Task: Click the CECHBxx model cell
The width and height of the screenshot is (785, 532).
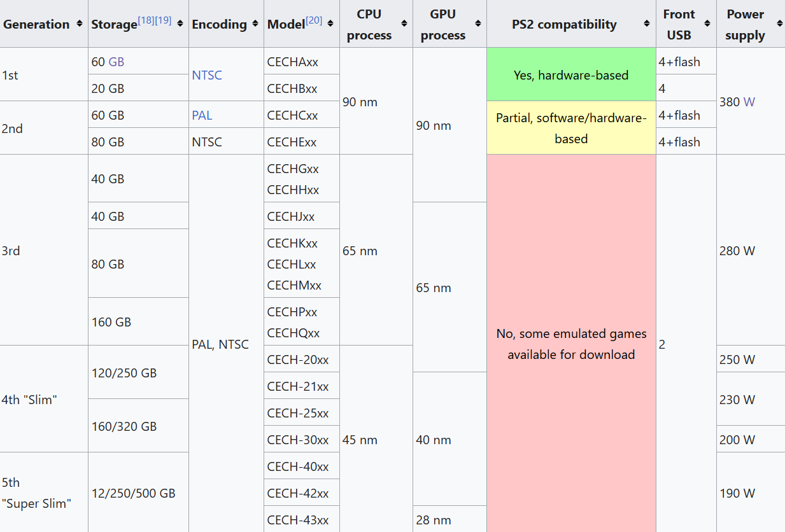Action: click(302, 88)
